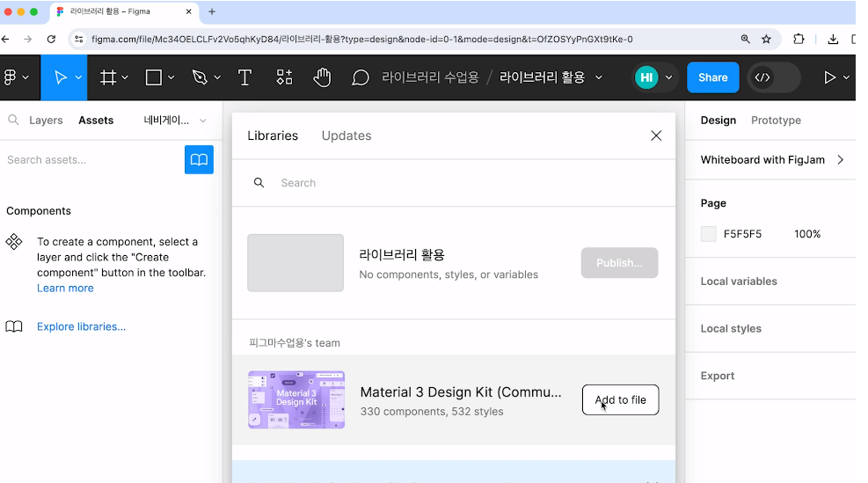Click the 100% opacity value

(x=807, y=234)
